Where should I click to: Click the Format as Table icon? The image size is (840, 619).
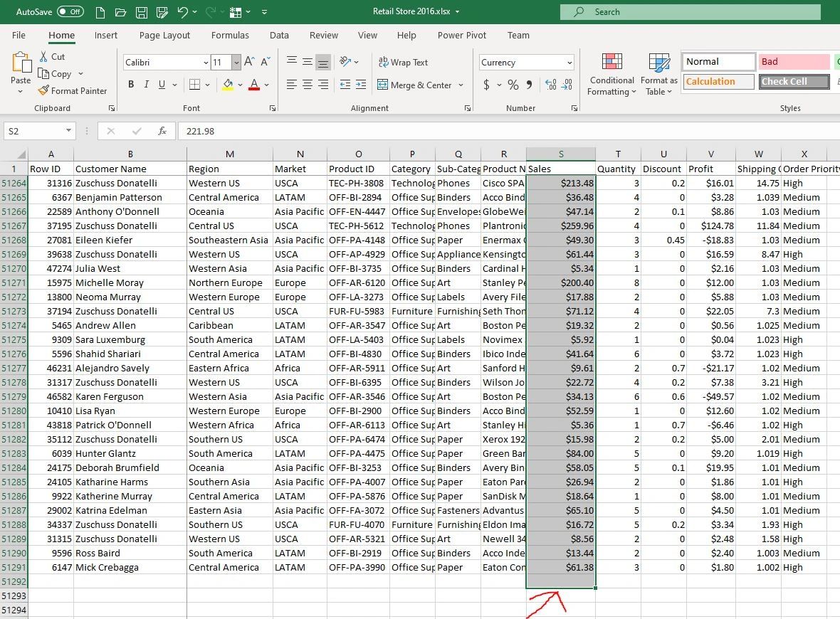[x=658, y=62]
